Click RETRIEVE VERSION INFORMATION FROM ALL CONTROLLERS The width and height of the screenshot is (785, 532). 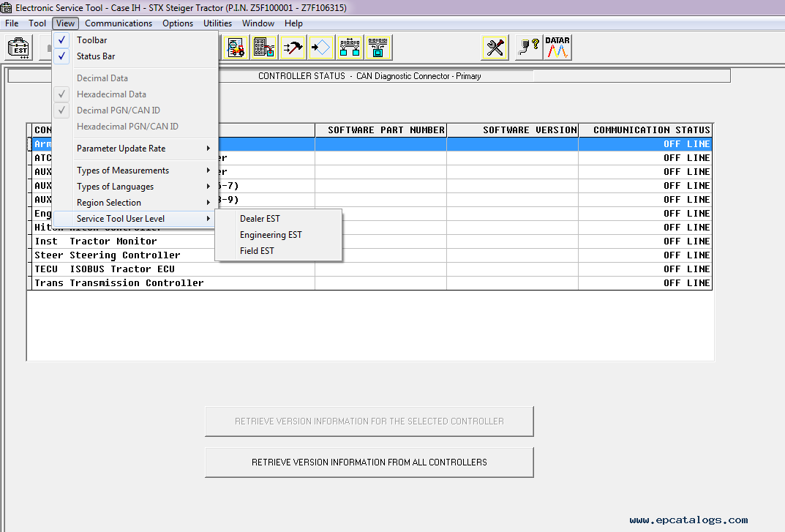pos(369,462)
